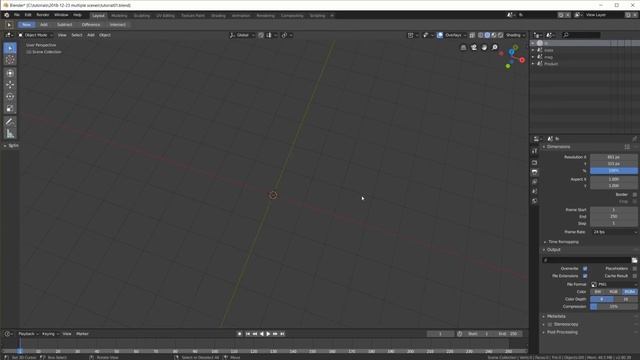
Task: Browse the output path folder icon
Action: [634, 260]
